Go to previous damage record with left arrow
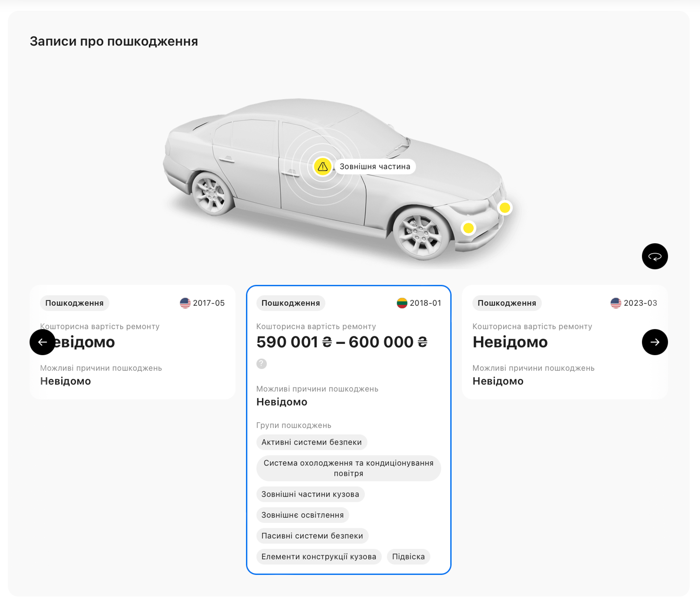700x606 pixels. (x=42, y=342)
